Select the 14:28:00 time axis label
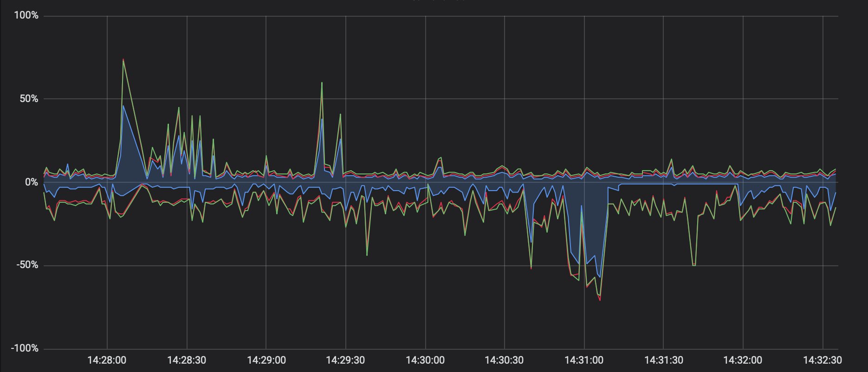 pyautogui.click(x=107, y=360)
